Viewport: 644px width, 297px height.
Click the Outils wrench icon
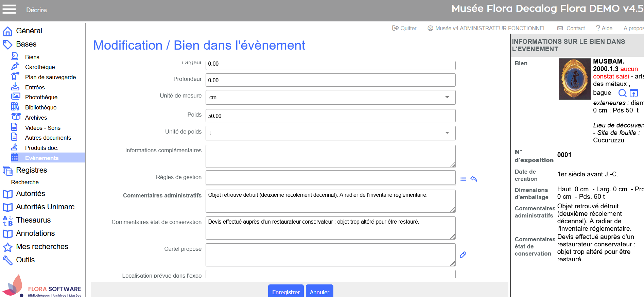(x=7, y=260)
